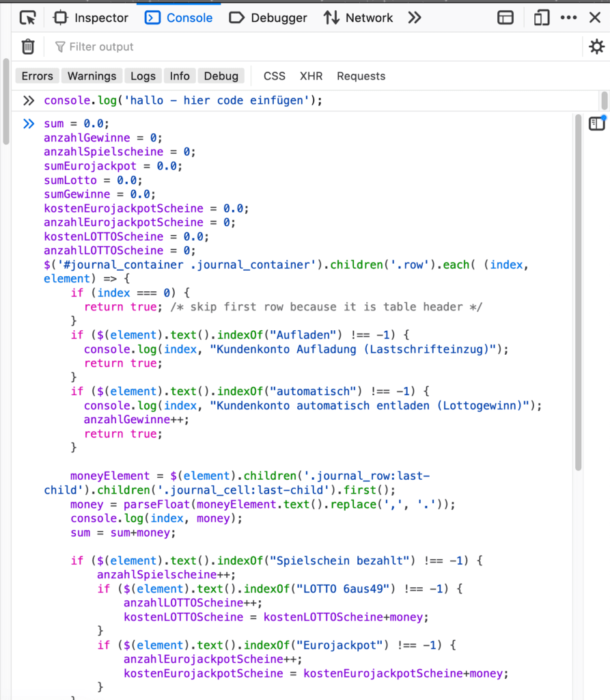610x700 pixels.
Task: Open console settings gear
Action: (x=596, y=46)
